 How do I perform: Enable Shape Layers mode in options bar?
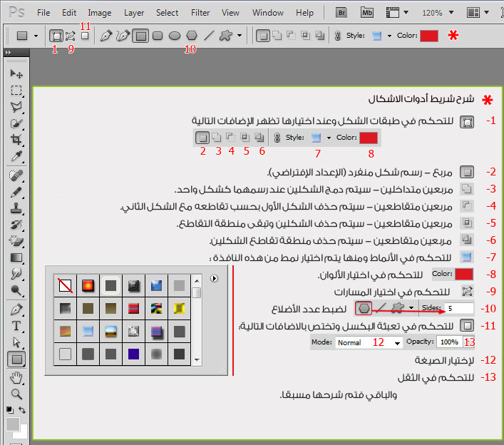pos(56,36)
